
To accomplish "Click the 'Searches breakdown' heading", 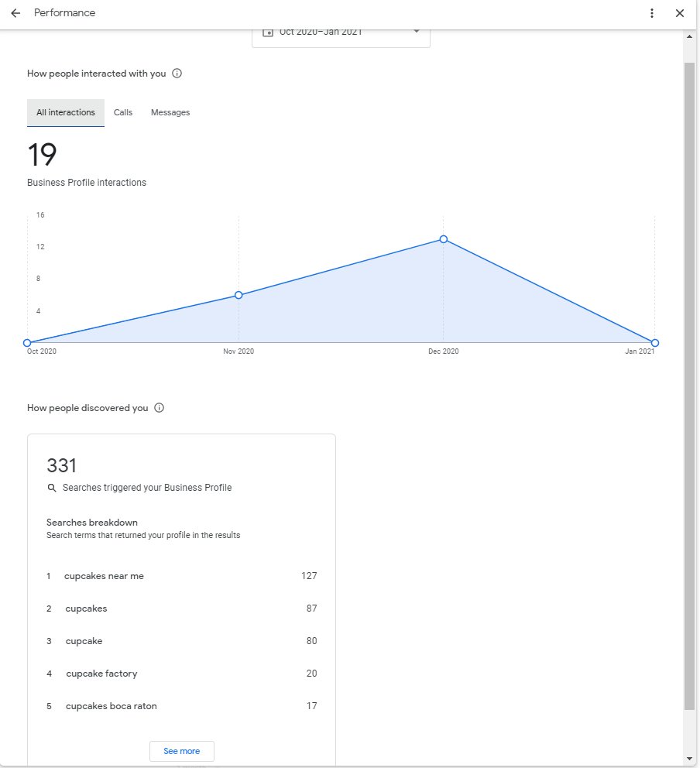I will (x=92, y=523).
